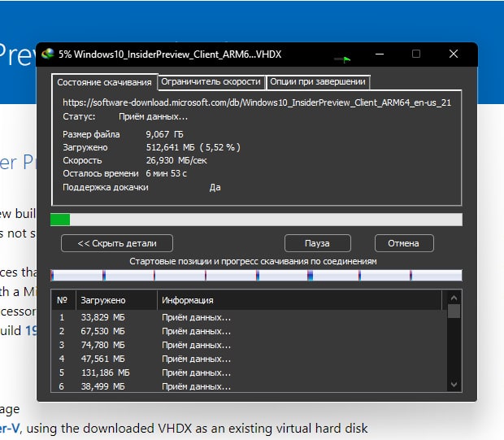Viewport: 504px width, 440px height.
Task: Select connection row 131,186 МБ
Action: click(250, 372)
